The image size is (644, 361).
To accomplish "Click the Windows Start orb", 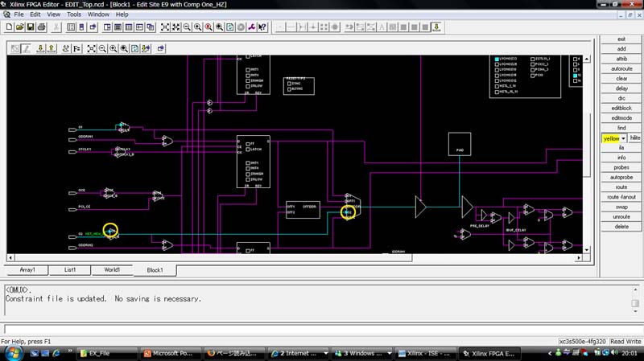I will [13, 353].
